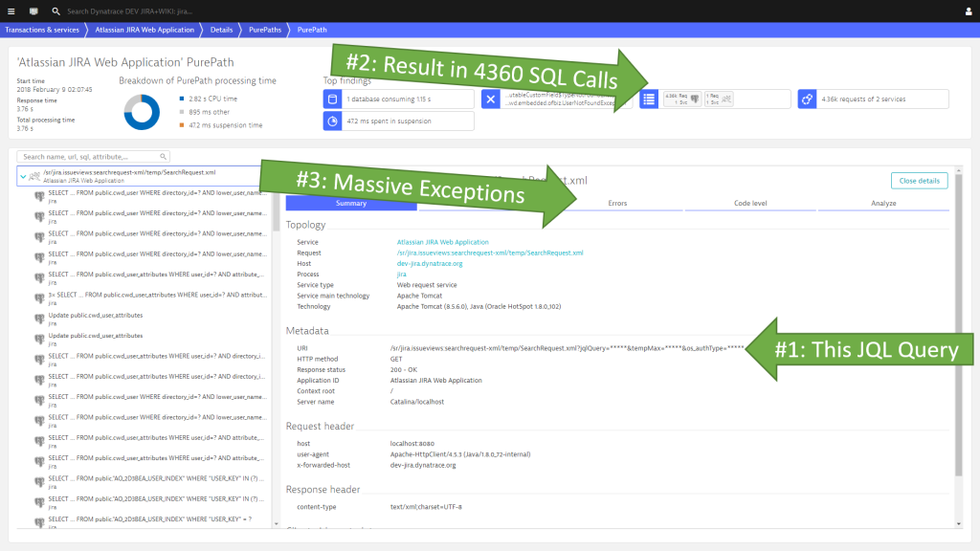
Task: Open the hamburger navigation menu
Action: coord(11,11)
